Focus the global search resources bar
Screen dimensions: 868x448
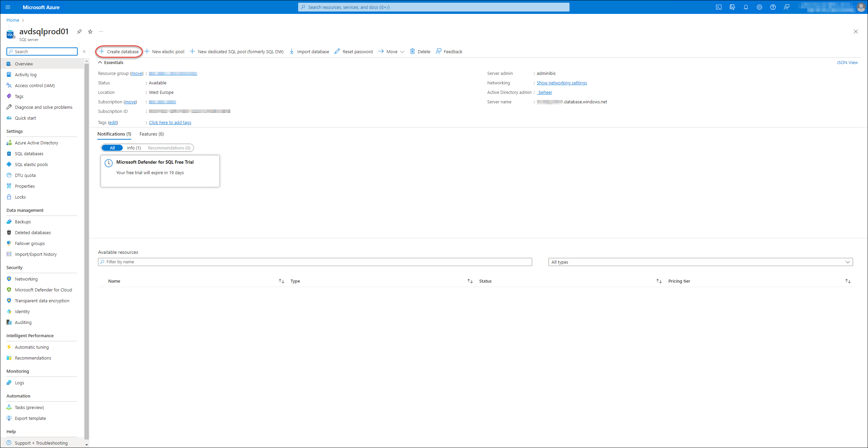pyautogui.click(x=433, y=7)
